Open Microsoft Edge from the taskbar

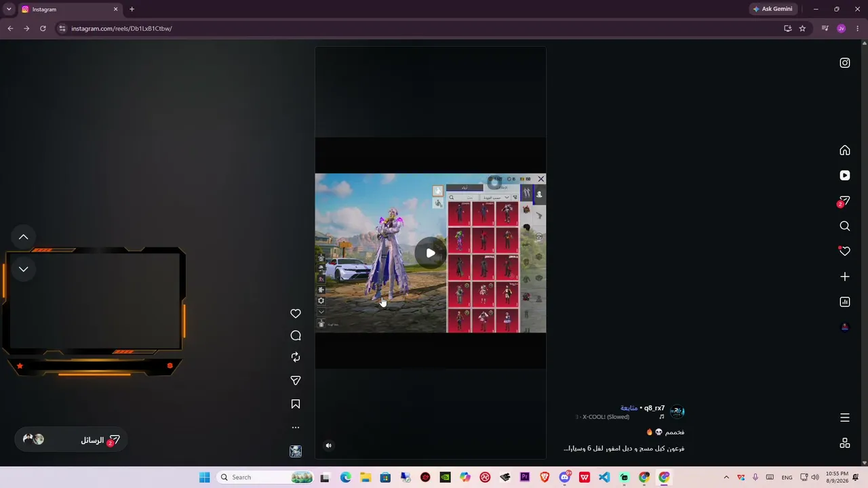[345, 477]
